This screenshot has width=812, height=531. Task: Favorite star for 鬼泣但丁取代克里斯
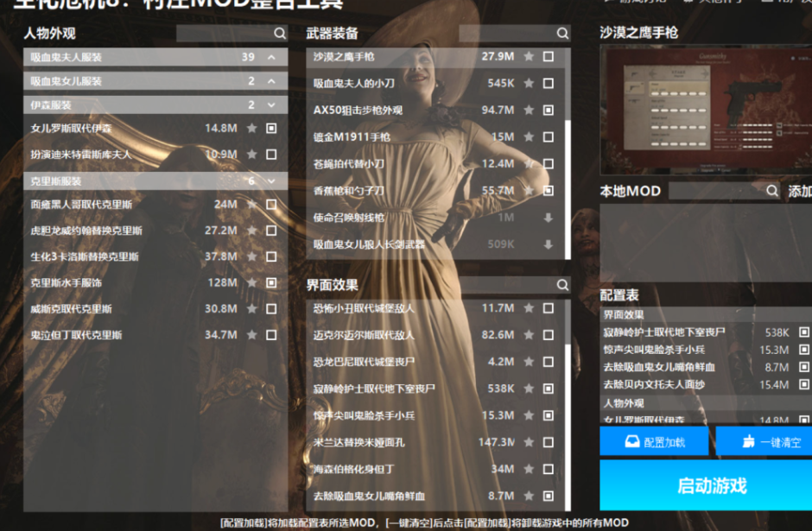pos(251,335)
